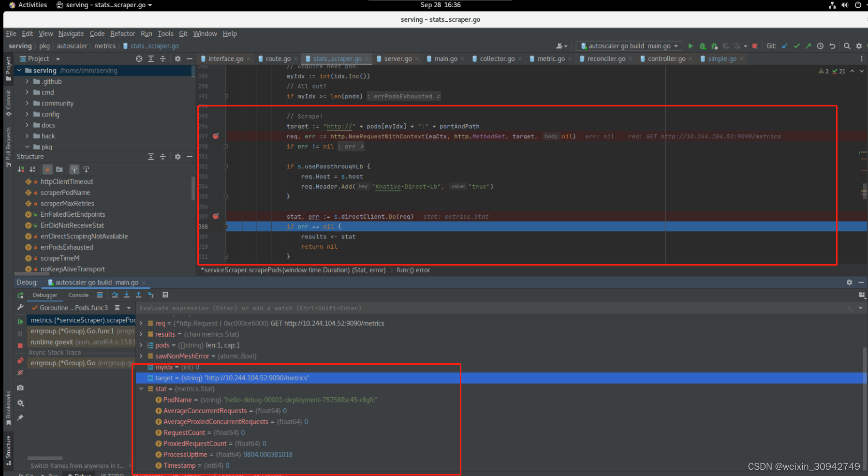Viewport: 868px width, 476px height.
Task: Expand the req variable in Variables
Action: coord(141,323)
